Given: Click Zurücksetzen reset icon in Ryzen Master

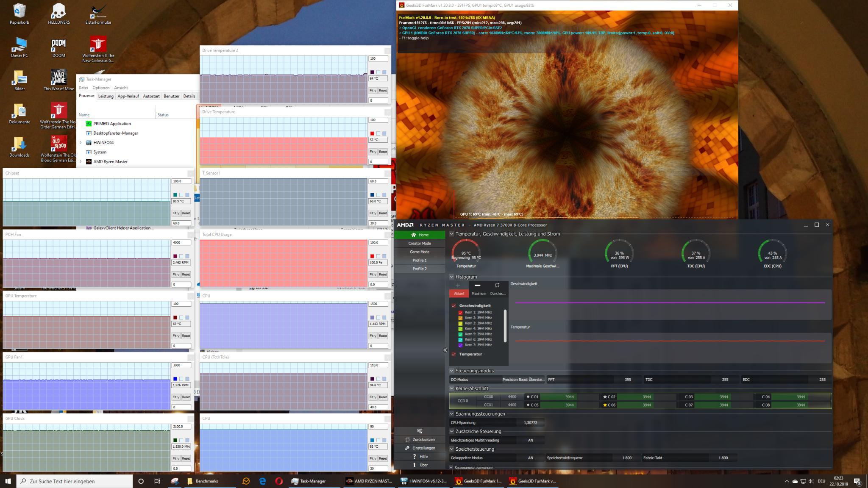Looking at the screenshot, I should 408,440.
